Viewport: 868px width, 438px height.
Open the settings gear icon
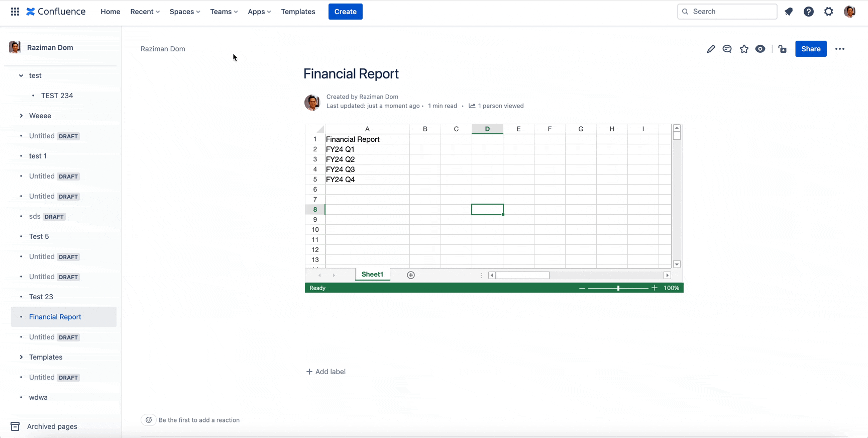coord(828,12)
